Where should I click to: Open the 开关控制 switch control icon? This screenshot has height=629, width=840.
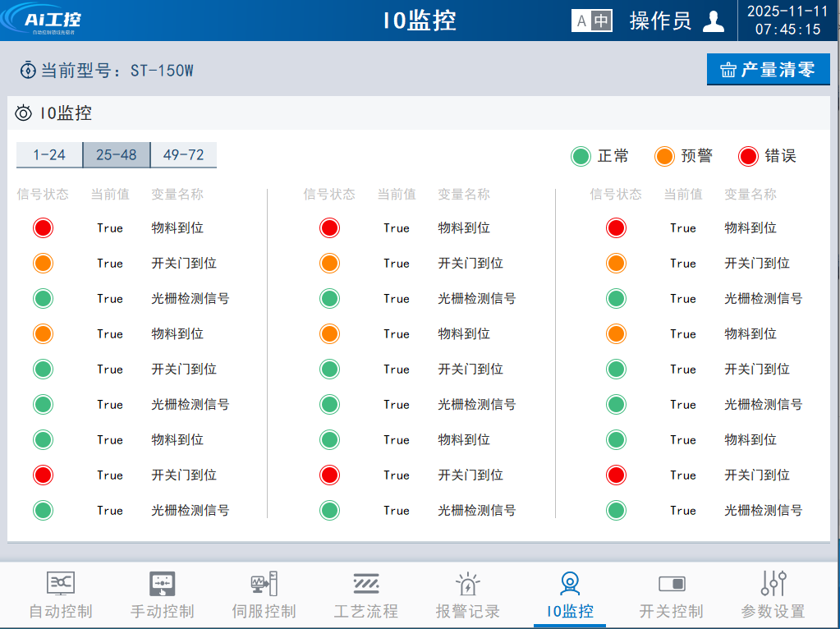click(x=671, y=584)
